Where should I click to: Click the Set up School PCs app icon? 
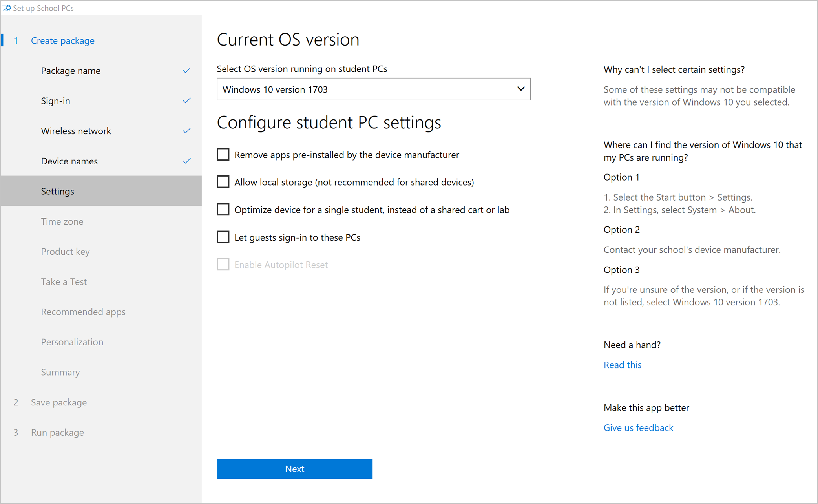coord(6,8)
